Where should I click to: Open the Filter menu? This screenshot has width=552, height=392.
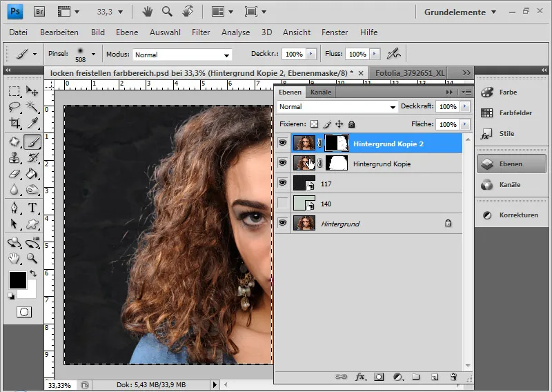(x=201, y=32)
